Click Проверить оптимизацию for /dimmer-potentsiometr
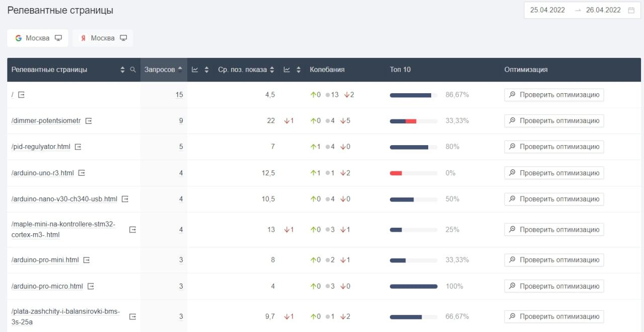 click(x=554, y=121)
